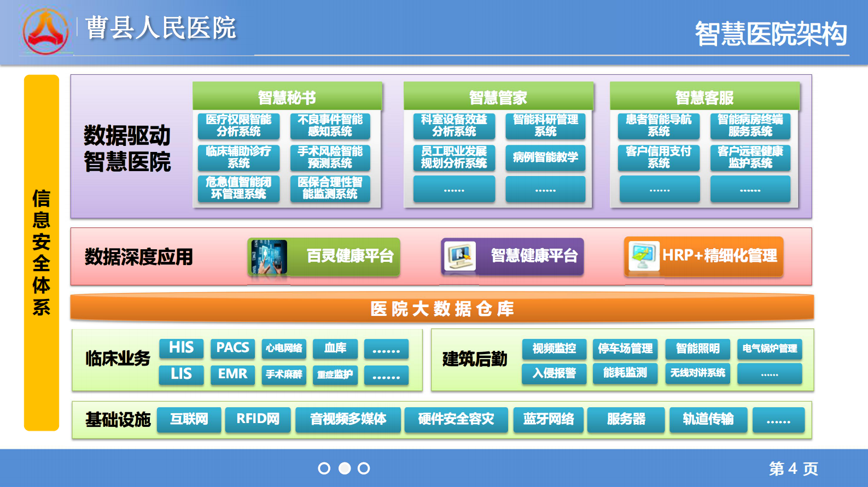868x487 pixels.
Task: Select 手术风险智能预测系统 box
Action: (x=330, y=157)
